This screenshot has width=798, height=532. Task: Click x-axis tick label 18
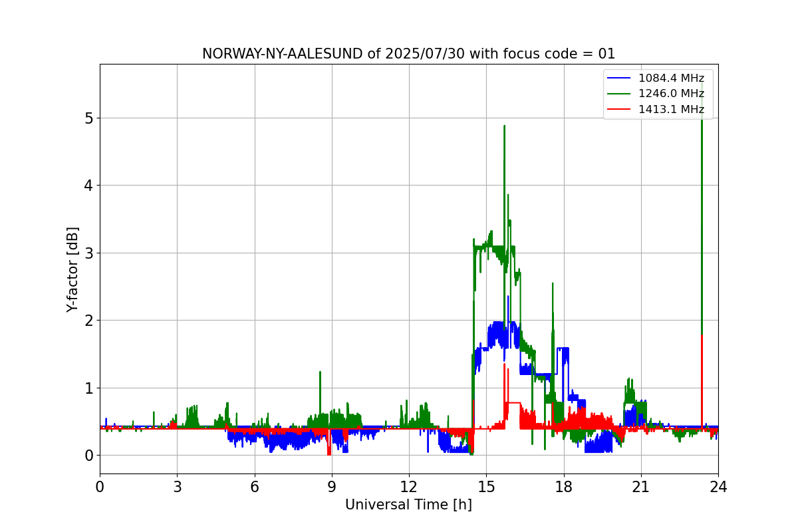coord(563,487)
